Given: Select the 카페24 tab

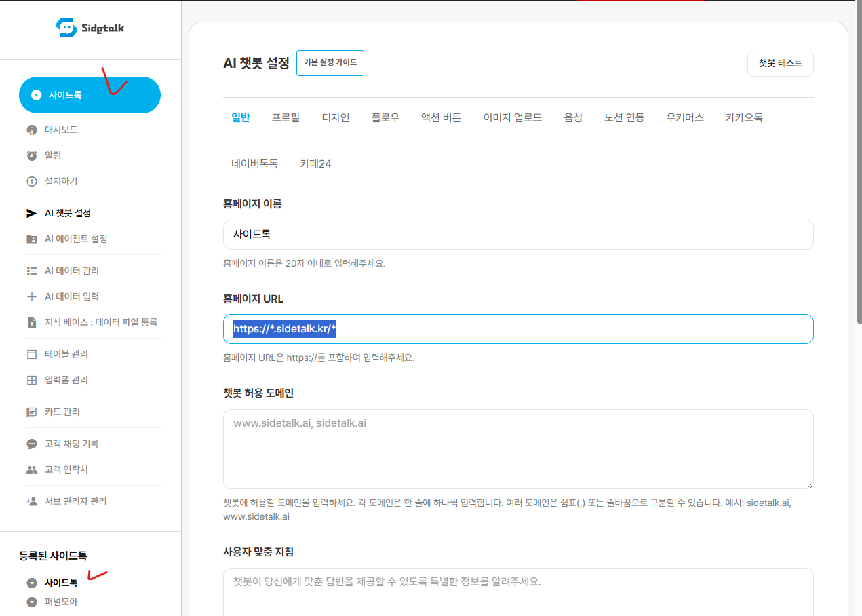Looking at the screenshot, I should (x=315, y=163).
